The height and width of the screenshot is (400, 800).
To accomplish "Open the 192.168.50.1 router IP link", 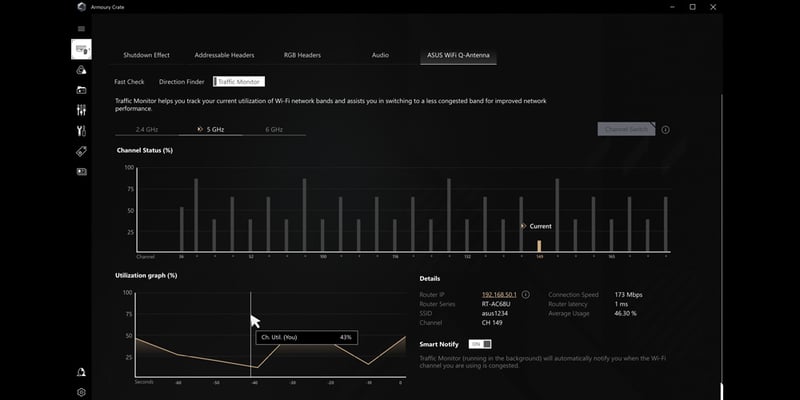I will tap(499, 294).
